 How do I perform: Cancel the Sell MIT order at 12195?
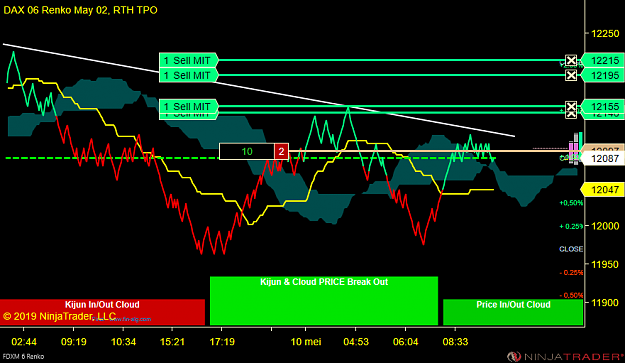[x=571, y=75]
